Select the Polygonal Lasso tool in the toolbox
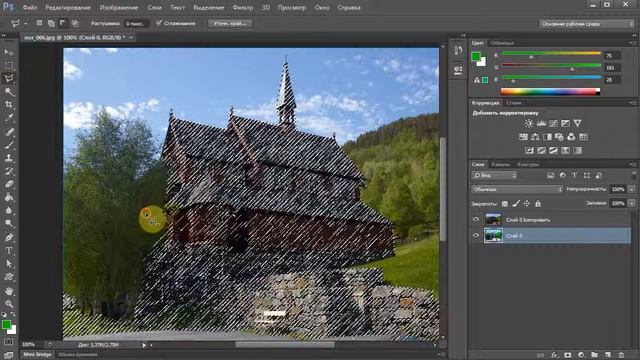This screenshot has width=640, height=360. point(9,78)
